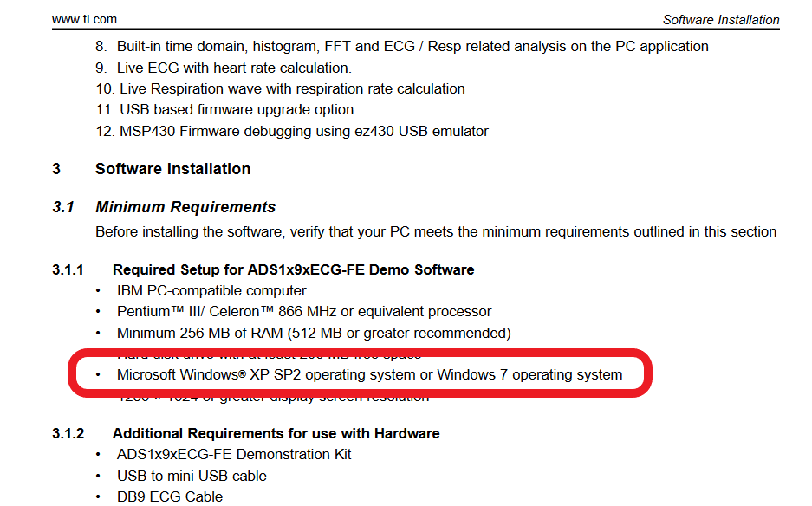Click the "IBM PC-compatible computer" bullet
Screen dimensions: 812x506
211,291
